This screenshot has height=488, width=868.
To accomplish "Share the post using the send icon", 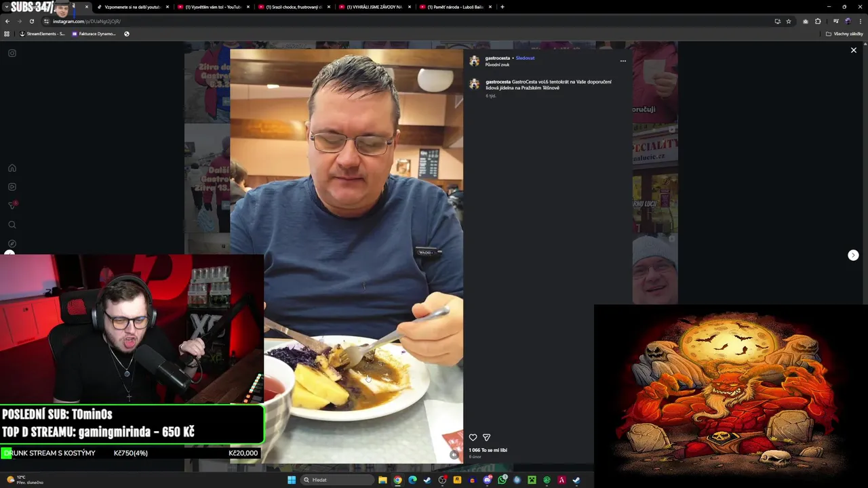I will coord(486,438).
